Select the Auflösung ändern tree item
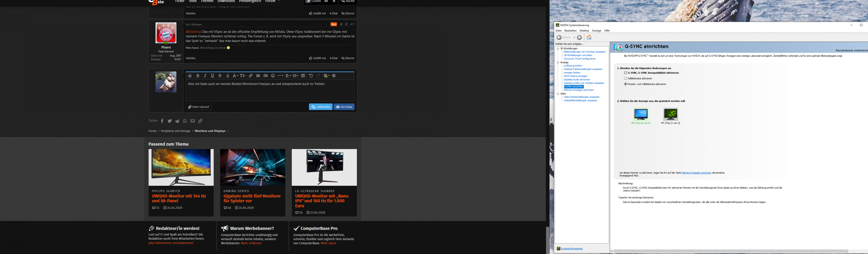Image resolution: width=868 pixels, height=254 pixels. click(x=573, y=66)
